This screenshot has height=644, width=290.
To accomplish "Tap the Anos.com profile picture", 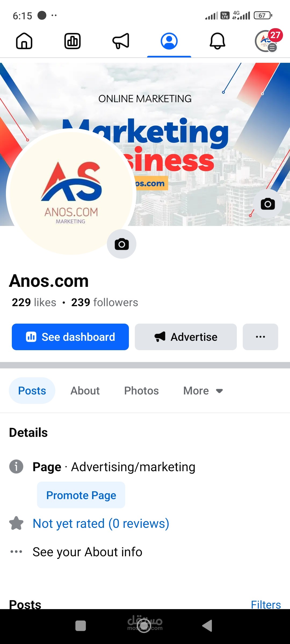I will (x=70, y=193).
